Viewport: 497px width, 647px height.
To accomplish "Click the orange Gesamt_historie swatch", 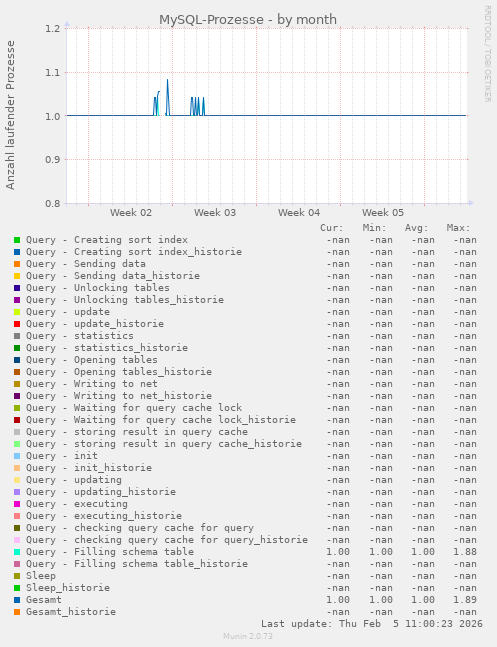I will tap(17, 612).
